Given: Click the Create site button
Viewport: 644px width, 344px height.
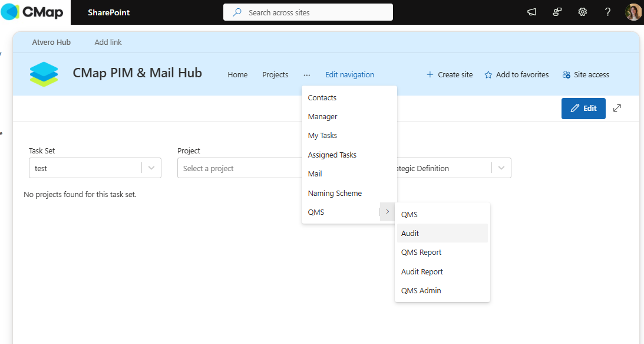Looking at the screenshot, I should (x=450, y=74).
